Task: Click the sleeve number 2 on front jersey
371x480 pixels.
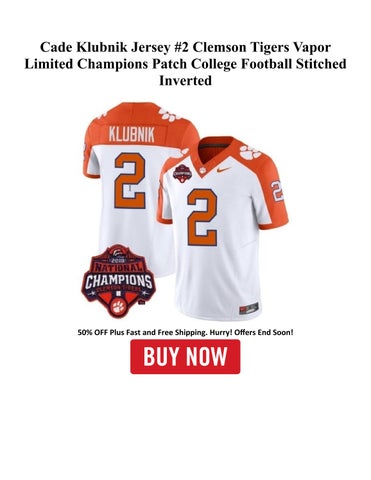Action: (x=276, y=191)
